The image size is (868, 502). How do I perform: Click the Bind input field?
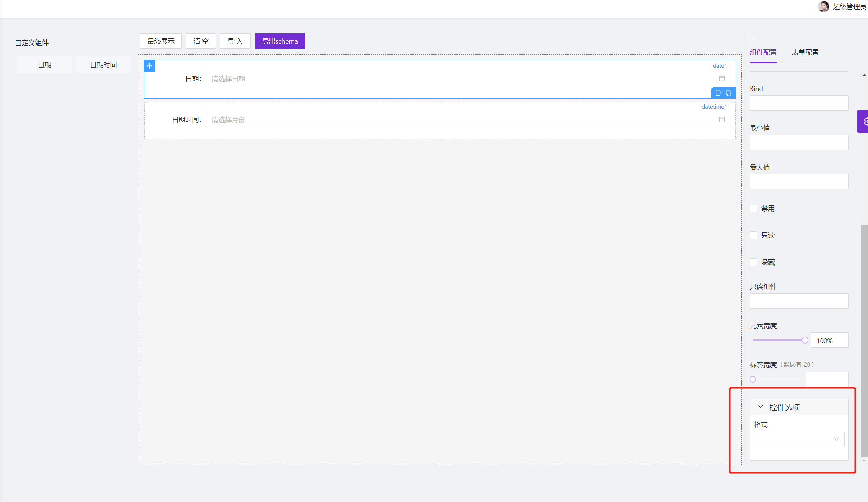(x=799, y=103)
